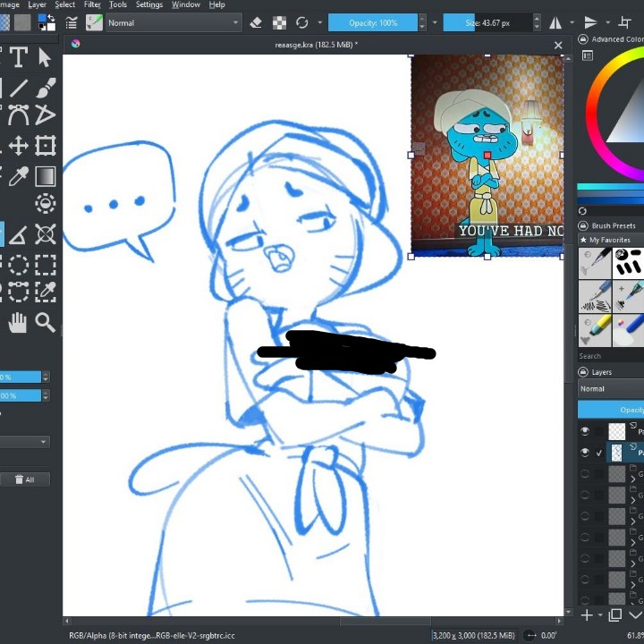Select the Zoom magnifier tool

tap(46, 322)
